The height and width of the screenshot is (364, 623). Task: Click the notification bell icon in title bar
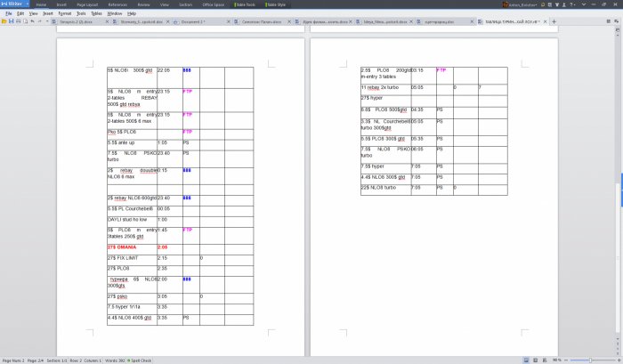543,4
